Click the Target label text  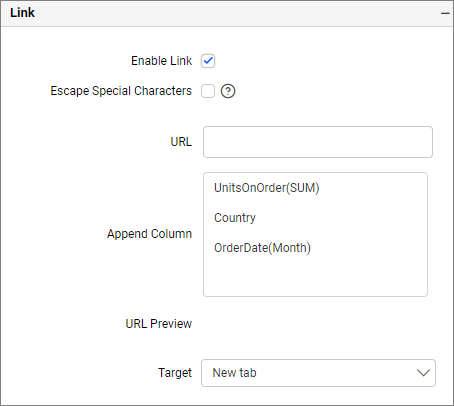(175, 373)
